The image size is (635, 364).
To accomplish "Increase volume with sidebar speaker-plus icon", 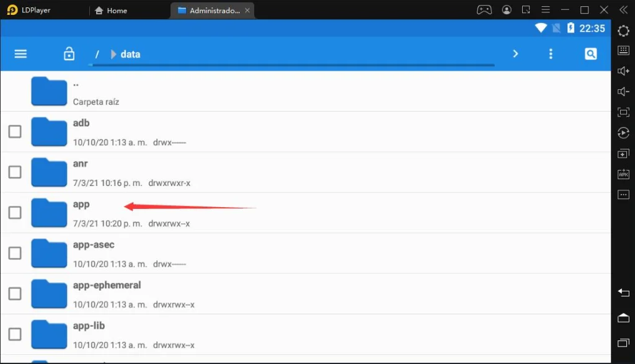I will [623, 71].
